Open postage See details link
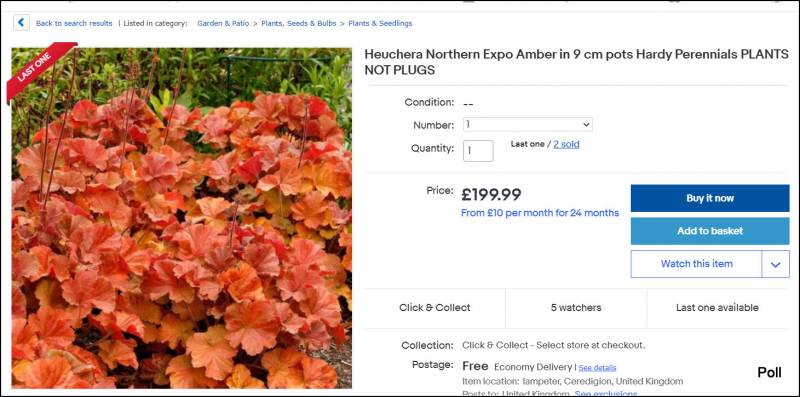Viewport: 800px width, 397px height. pyautogui.click(x=597, y=368)
